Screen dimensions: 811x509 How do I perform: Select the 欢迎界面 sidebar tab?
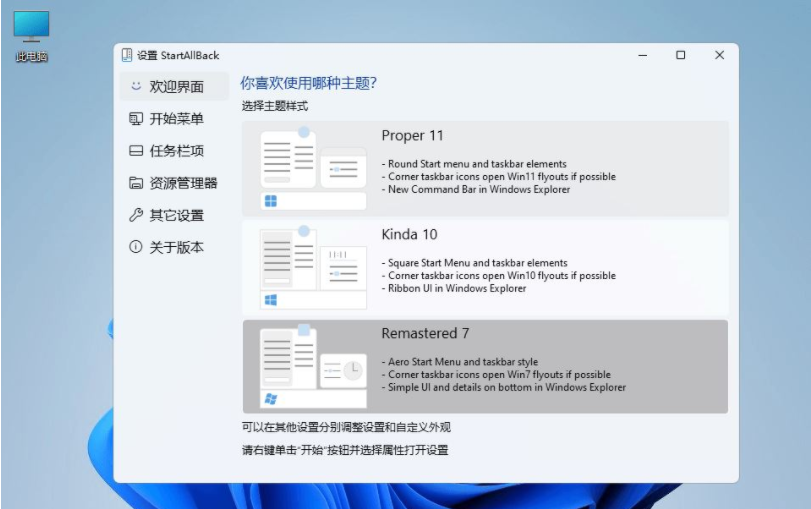(174, 86)
